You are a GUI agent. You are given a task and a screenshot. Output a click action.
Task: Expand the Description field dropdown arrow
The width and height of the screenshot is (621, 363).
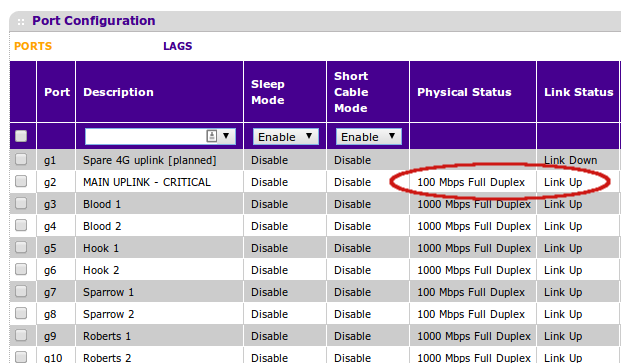[x=226, y=136]
